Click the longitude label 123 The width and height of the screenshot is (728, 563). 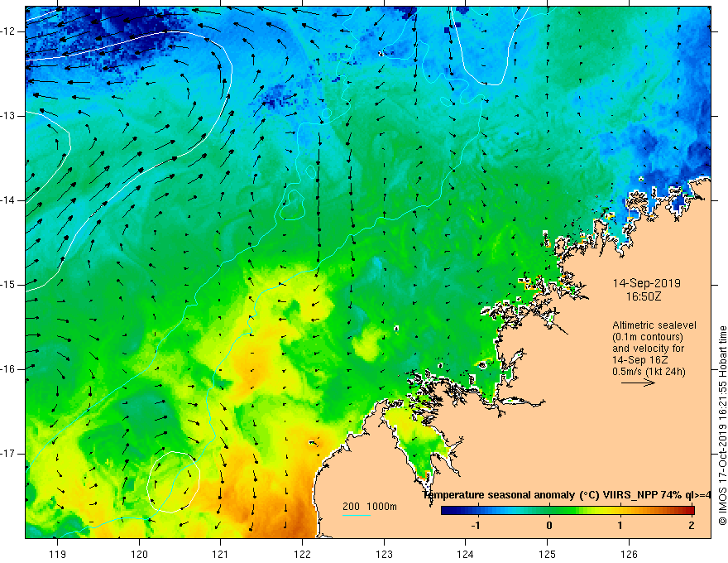[384, 554]
